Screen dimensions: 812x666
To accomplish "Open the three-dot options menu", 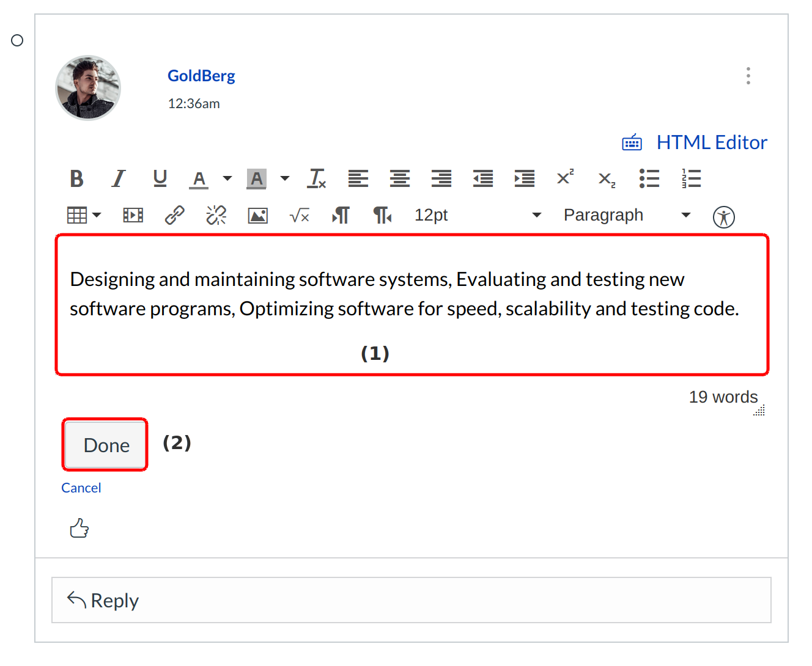I will (748, 76).
